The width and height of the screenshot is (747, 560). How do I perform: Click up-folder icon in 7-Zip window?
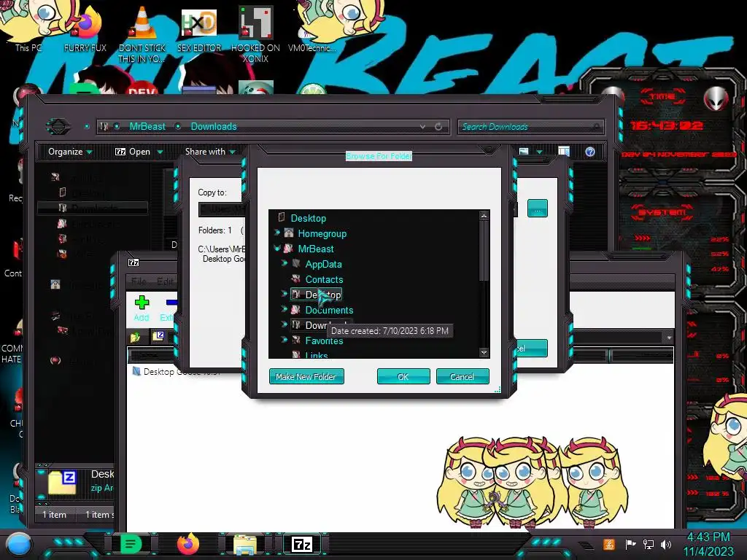tap(135, 338)
